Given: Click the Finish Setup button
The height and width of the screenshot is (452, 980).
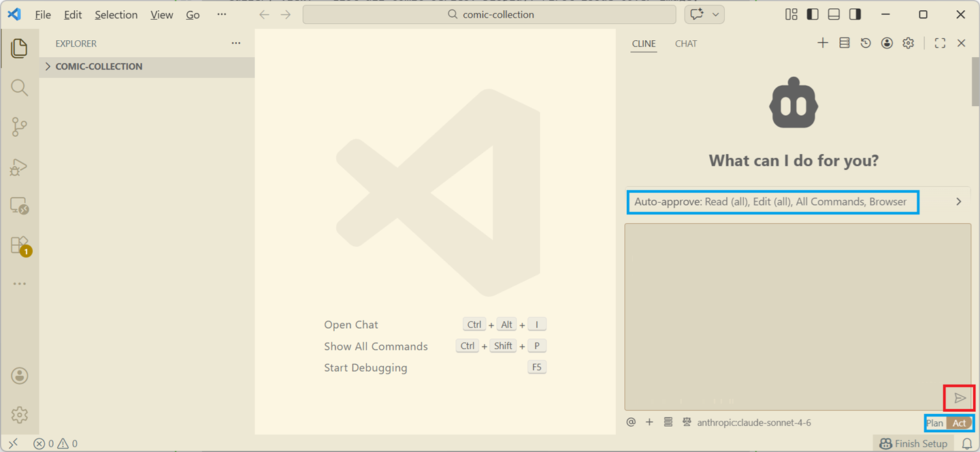Looking at the screenshot, I should click(x=913, y=443).
